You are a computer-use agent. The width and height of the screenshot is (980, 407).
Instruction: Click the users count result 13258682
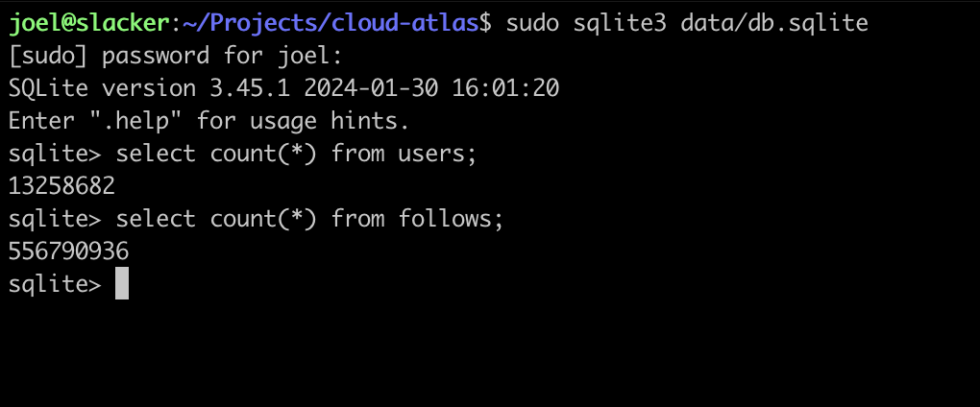[x=61, y=186]
